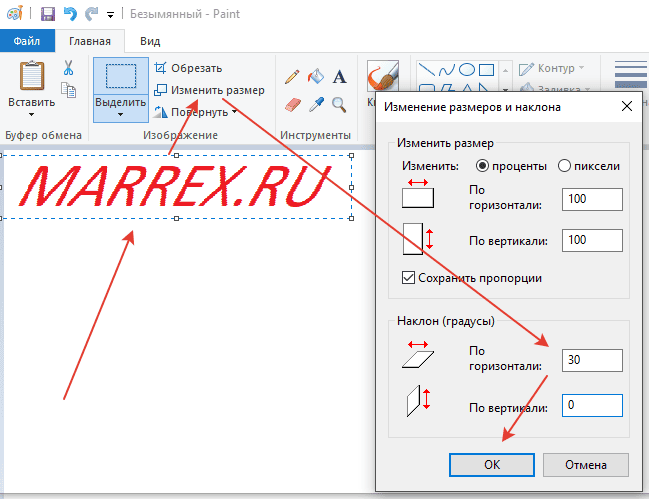The height and width of the screenshot is (499, 649).
Task: Open the Файл menu
Action: click(x=27, y=41)
